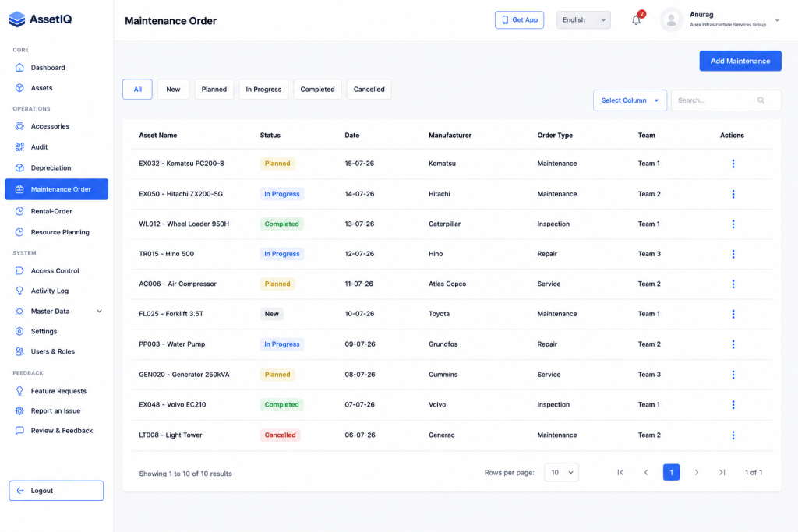
Task: Click 'Atlas Copco' manufacturer cell
Action: 447,284
